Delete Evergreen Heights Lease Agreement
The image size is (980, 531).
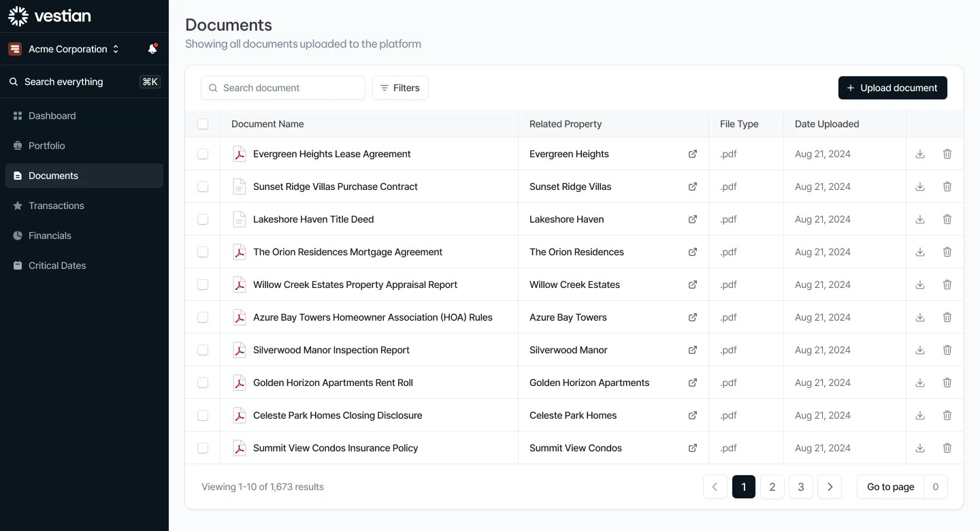pyautogui.click(x=947, y=154)
